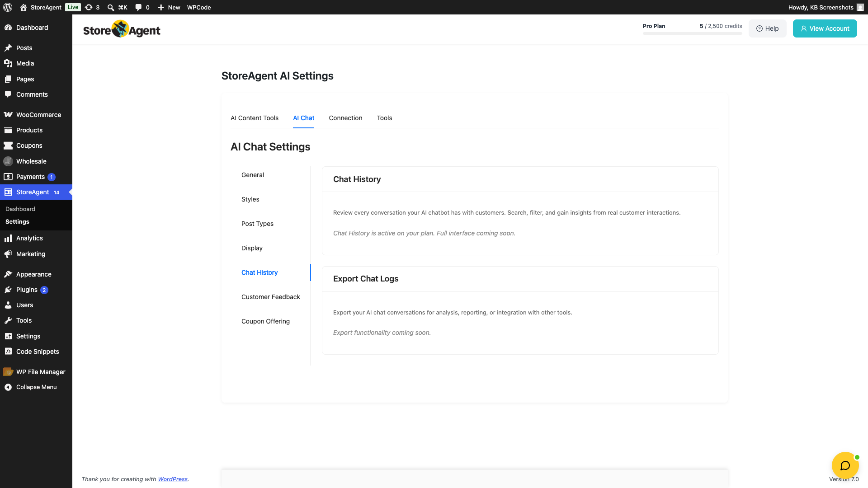Open StoreAgent Dashboard submenu item

20,209
